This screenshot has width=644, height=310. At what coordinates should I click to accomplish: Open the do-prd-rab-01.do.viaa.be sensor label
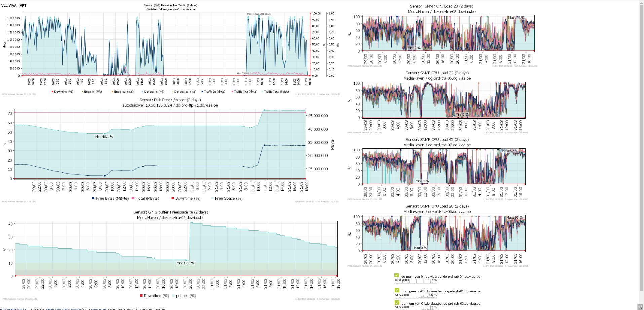coord(441,291)
